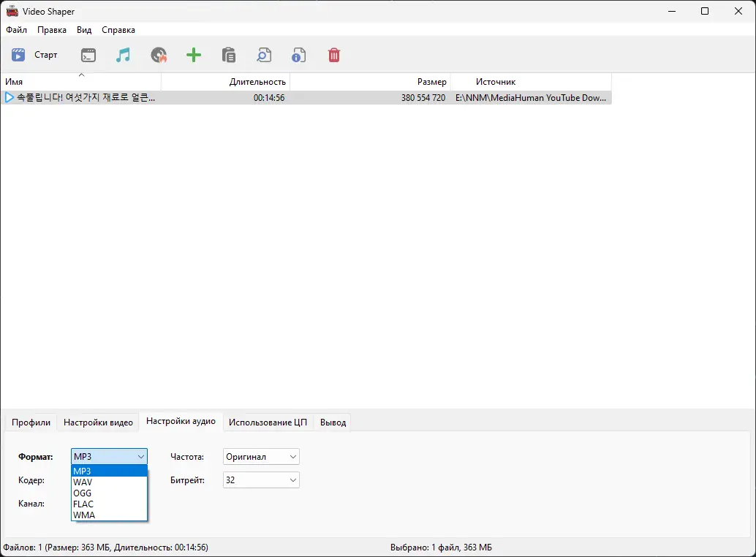
Task: Sort by the Длительность column header
Action: tap(226, 82)
